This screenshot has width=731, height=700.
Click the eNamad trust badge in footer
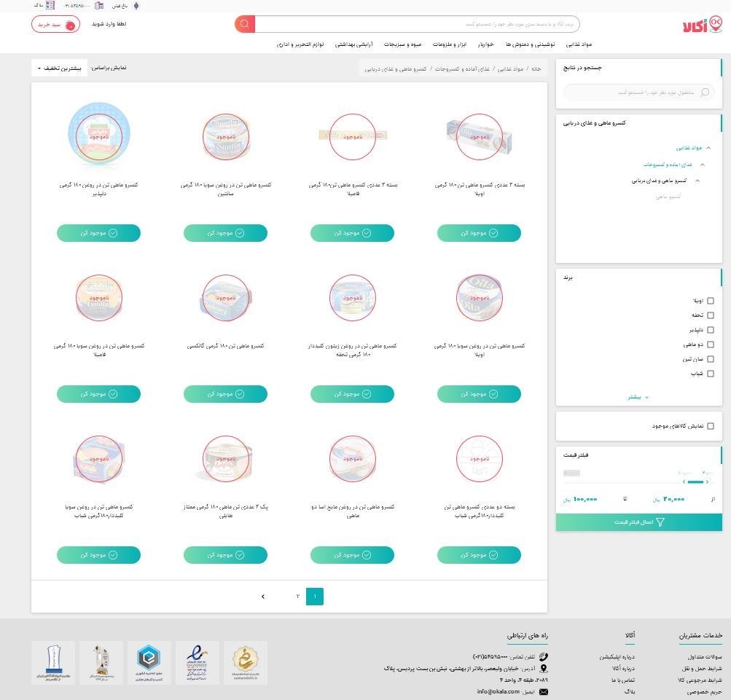click(x=198, y=661)
